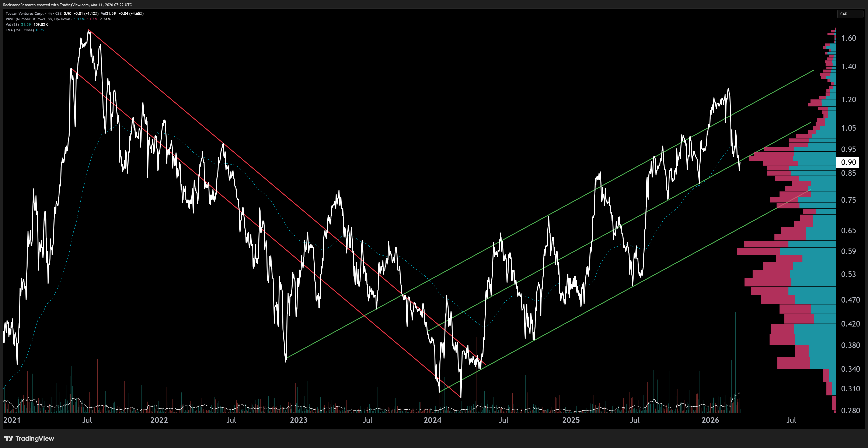
Task: Click the Tocvan Ventures Corp. symbol title
Action: [25, 14]
